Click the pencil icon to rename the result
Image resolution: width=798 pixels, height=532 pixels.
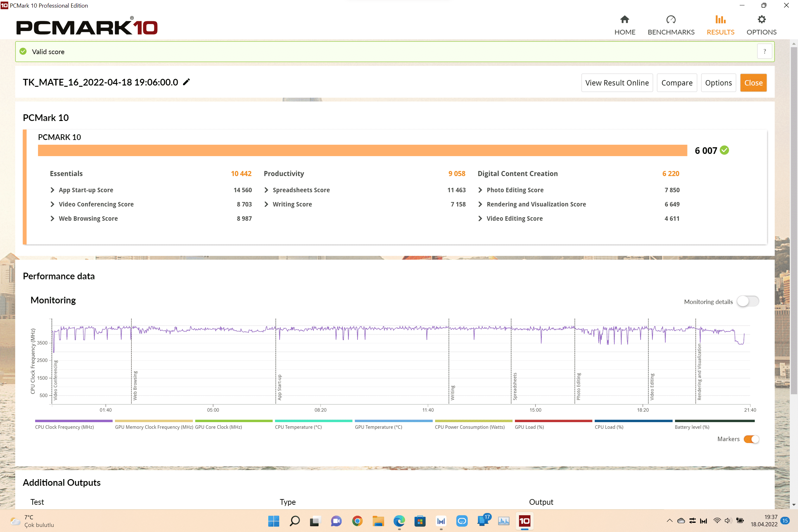coord(186,82)
